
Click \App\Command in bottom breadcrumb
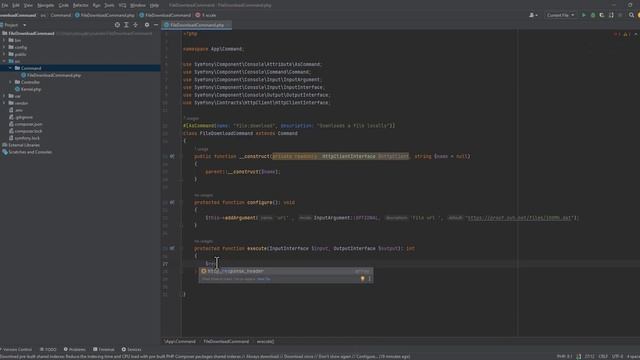pyautogui.click(x=180, y=341)
